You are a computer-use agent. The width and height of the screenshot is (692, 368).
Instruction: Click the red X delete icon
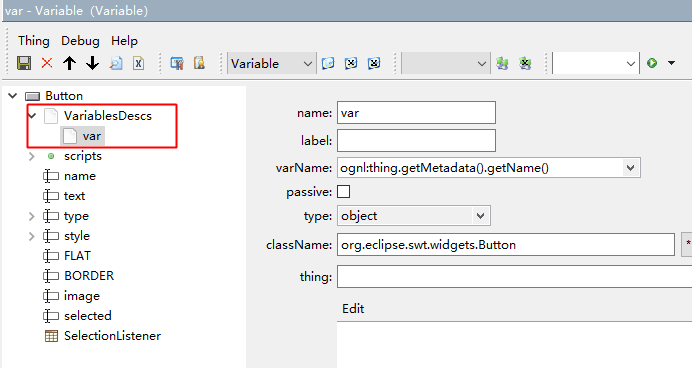tap(47, 63)
